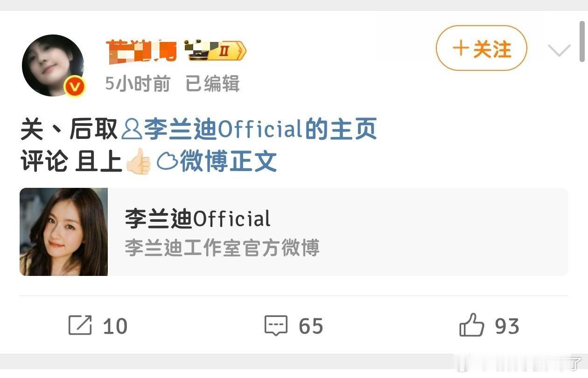
Task: Open the poster's round profile avatar
Action: (53, 65)
